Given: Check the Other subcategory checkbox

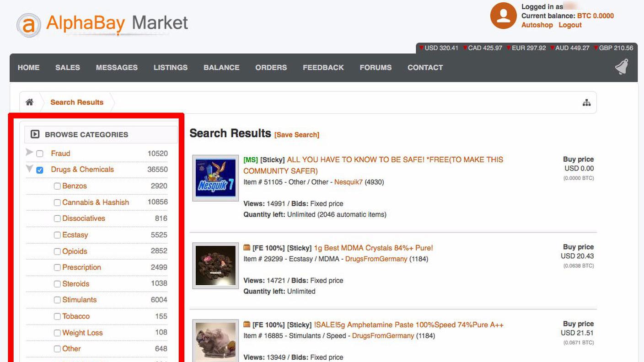Looking at the screenshot, I should coord(57,349).
